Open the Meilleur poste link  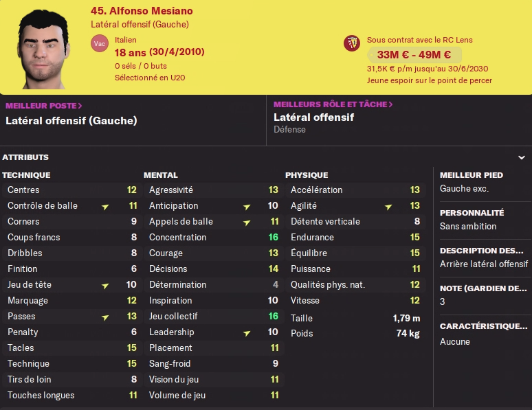tap(44, 106)
